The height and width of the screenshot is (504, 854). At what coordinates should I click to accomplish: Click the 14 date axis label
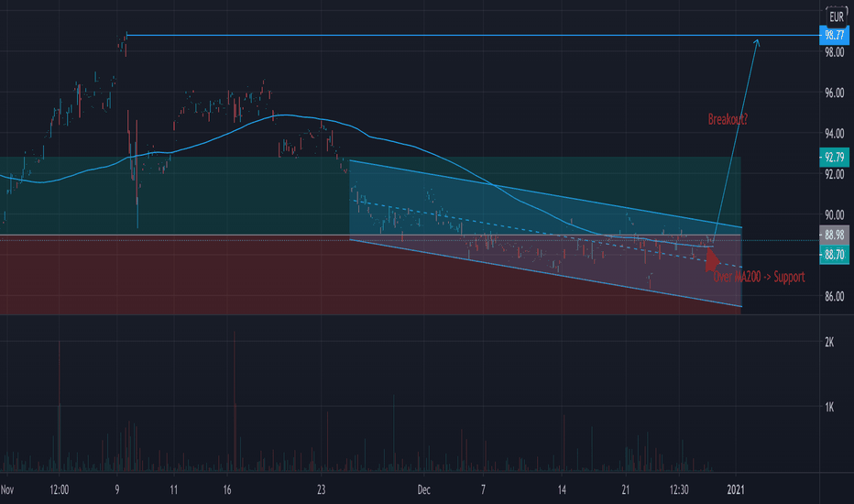click(x=562, y=489)
